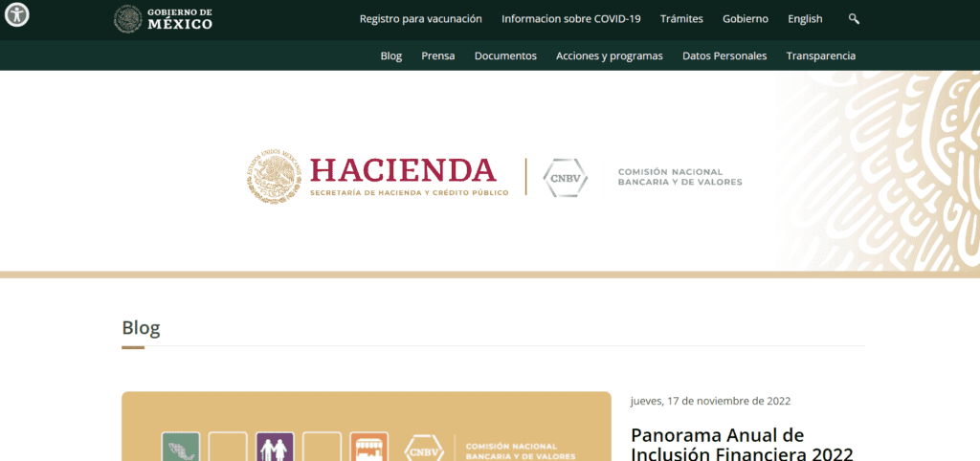
Task: Go to Informacion sobre COVID-19
Action: click(x=570, y=19)
